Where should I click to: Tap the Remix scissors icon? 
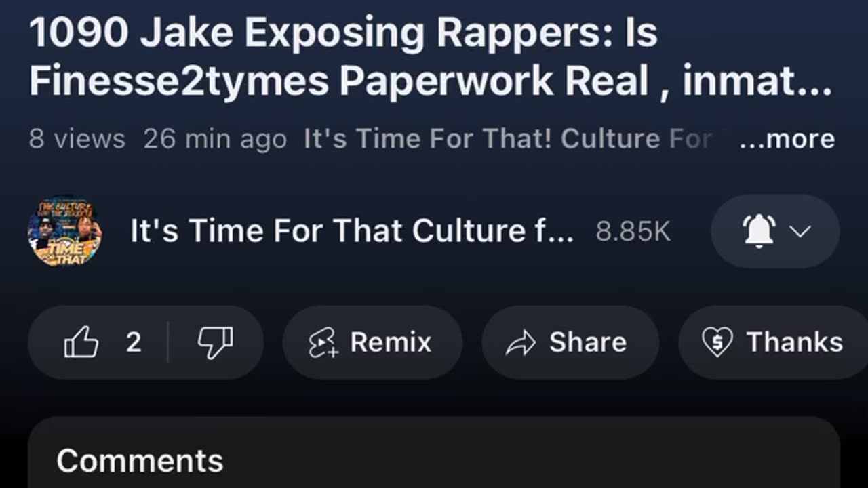323,343
